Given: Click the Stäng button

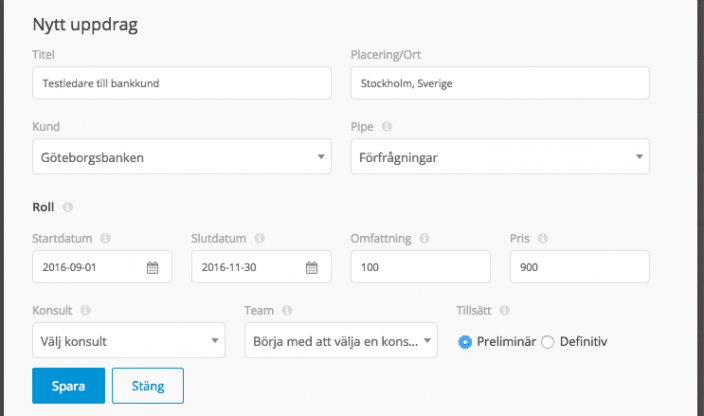Looking at the screenshot, I should [147, 385].
